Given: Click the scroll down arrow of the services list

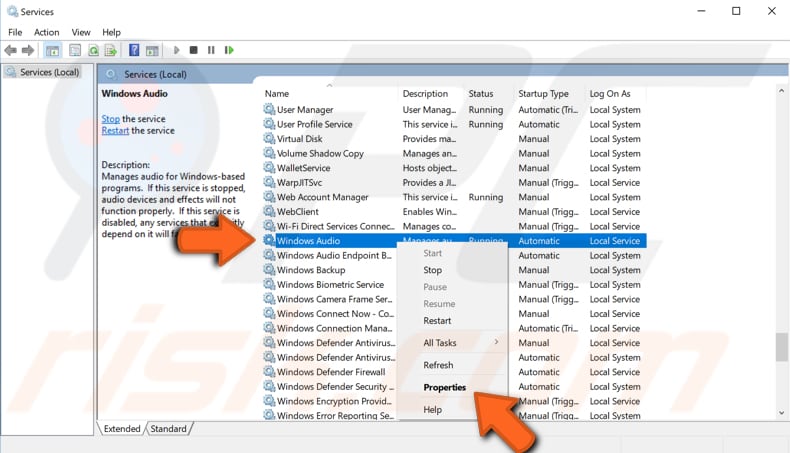Looking at the screenshot, I should [781, 413].
